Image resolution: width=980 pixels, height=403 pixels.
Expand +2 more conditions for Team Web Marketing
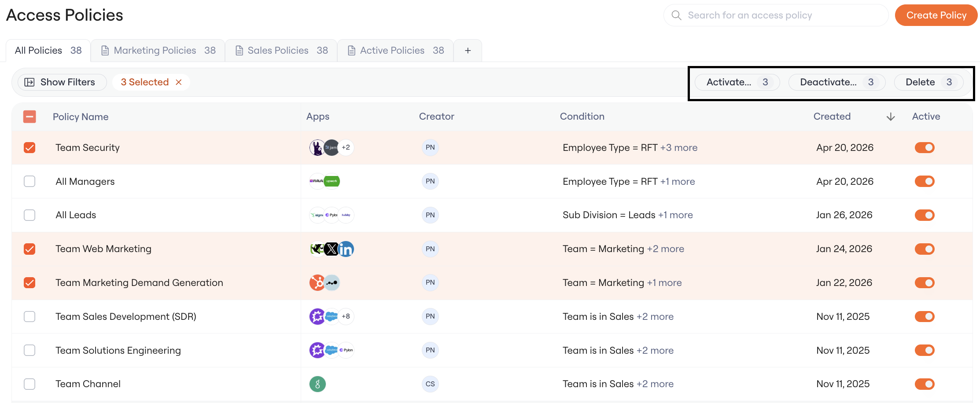click(x=666, y=249)
